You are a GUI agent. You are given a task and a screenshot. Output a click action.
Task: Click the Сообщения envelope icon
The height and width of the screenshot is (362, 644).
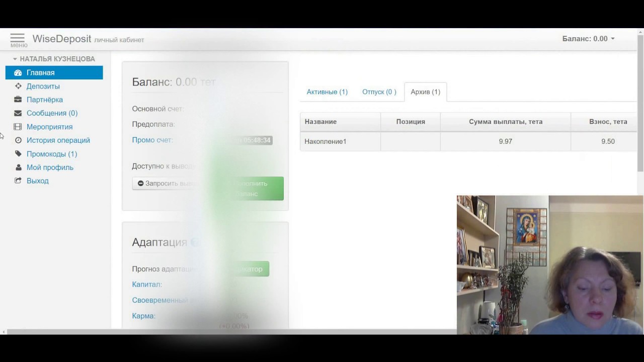[18, 113]
